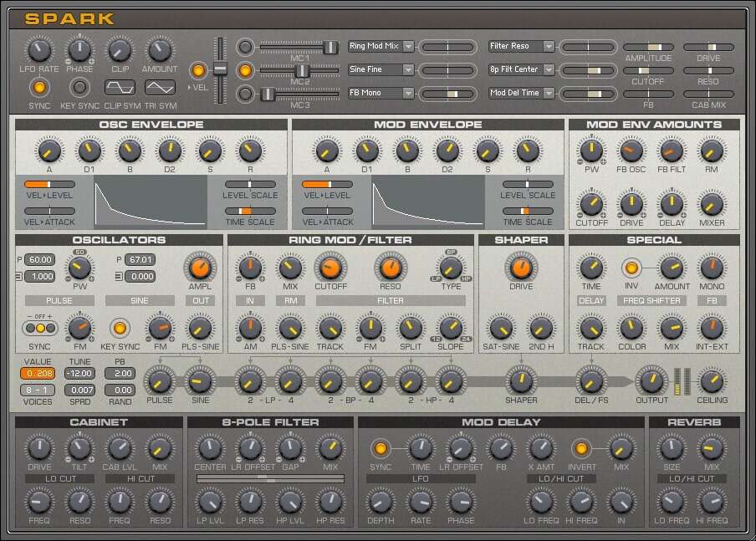Image resolution: width=756 pixels, height=541 pixels.
Task: Click the PULSE label under the first oscillator
Action: point(57,301)
